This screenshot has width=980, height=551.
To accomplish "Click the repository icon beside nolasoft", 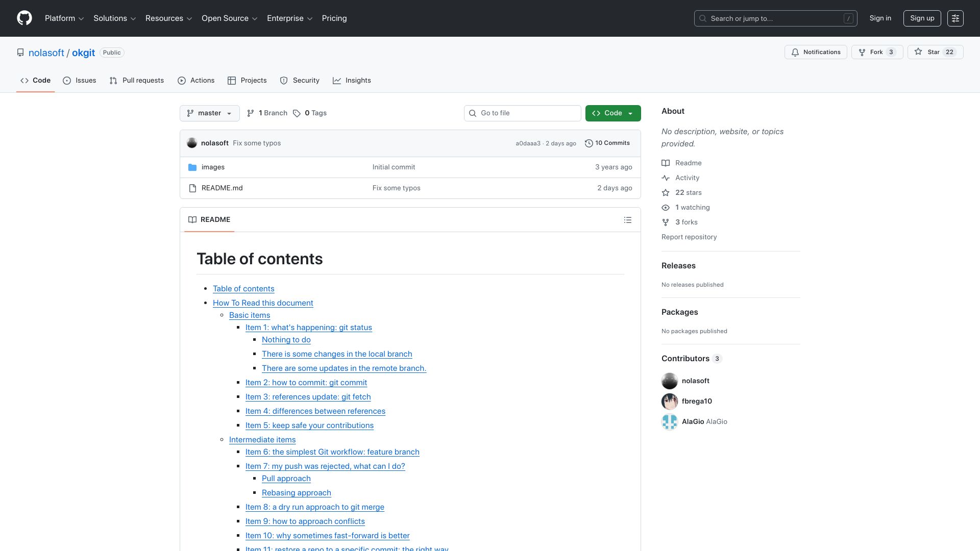I will point(20,53).
